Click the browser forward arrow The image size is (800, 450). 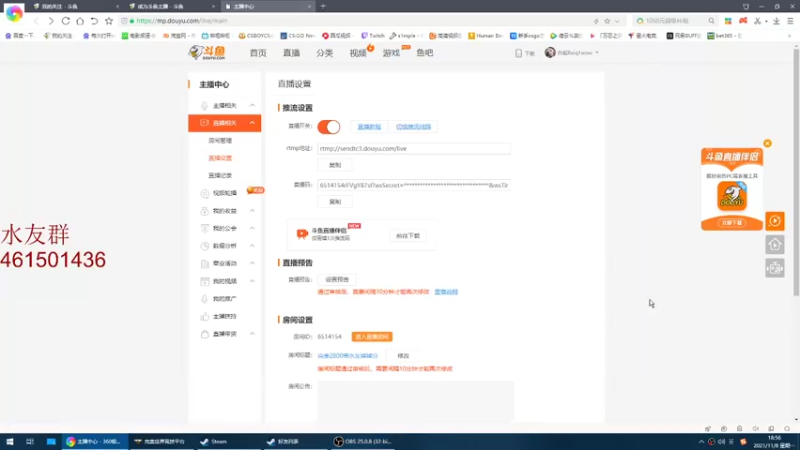pyautogui.click(x=51, y=21)
